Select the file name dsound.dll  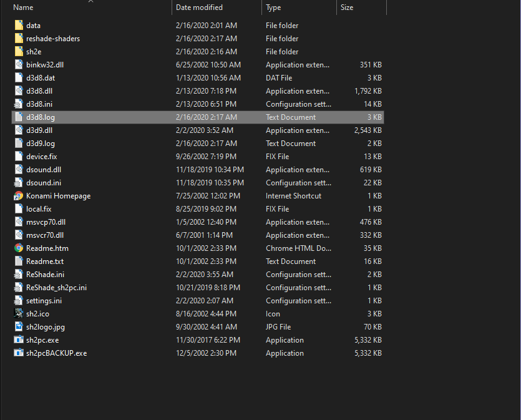(x=44, y=170)
